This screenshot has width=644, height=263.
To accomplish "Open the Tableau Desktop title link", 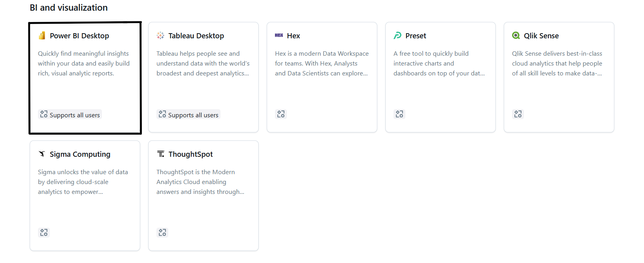I will click(x=196, y=36).
